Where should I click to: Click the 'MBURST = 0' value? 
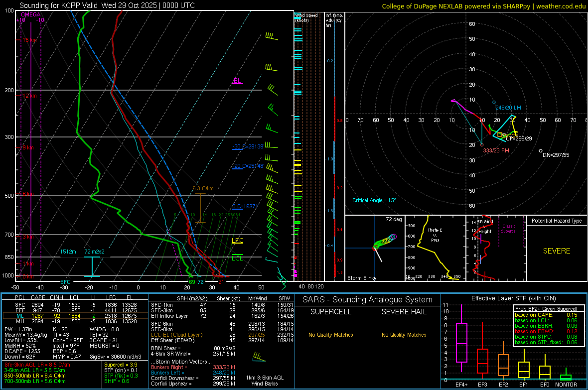click(x=105, y=346)
